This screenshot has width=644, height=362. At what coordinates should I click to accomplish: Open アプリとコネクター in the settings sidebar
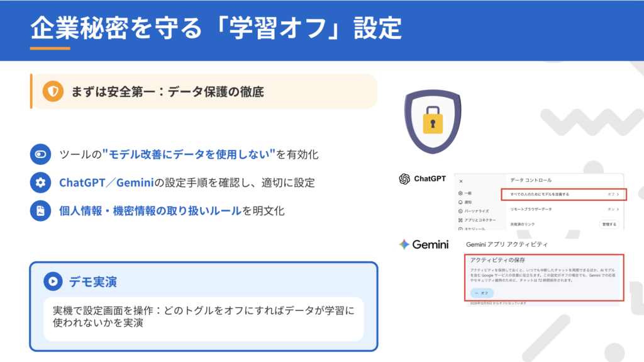tap(477, 220)
